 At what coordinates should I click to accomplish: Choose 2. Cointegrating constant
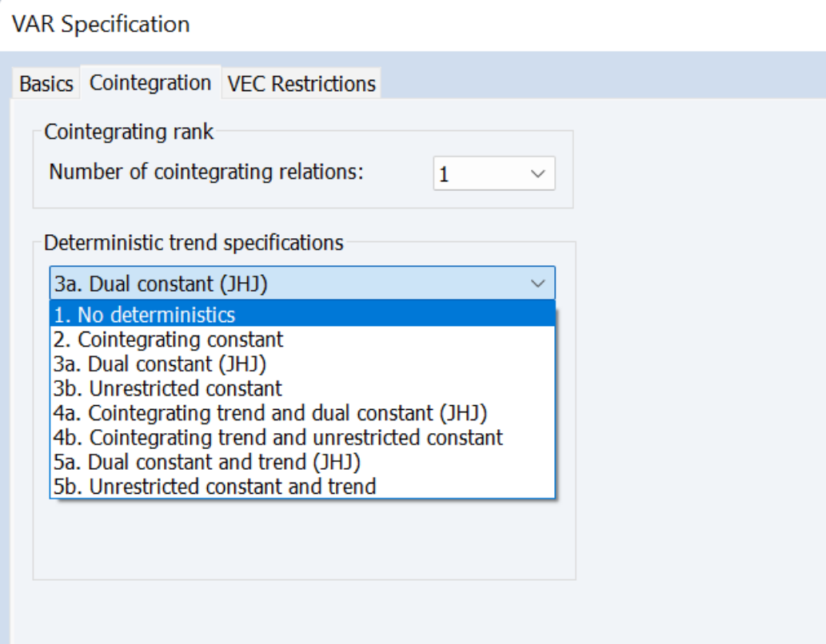pyautogui.click(x=302, y=339)
